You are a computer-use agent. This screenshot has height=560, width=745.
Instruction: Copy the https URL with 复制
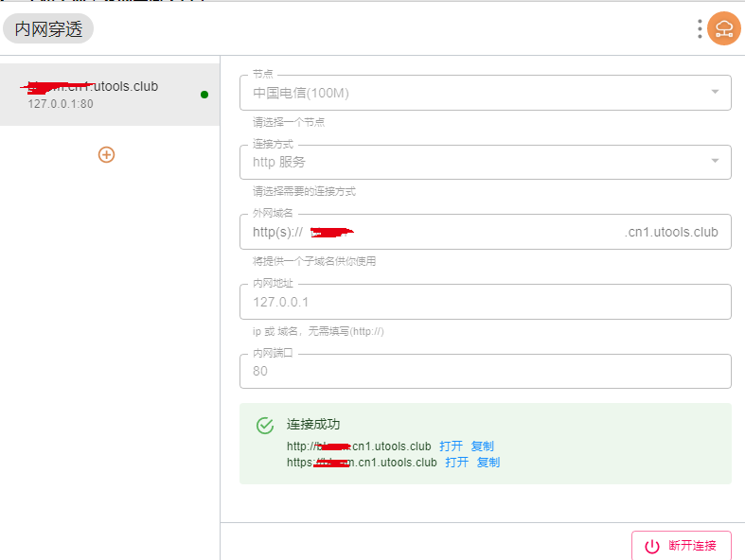(488, 463)
